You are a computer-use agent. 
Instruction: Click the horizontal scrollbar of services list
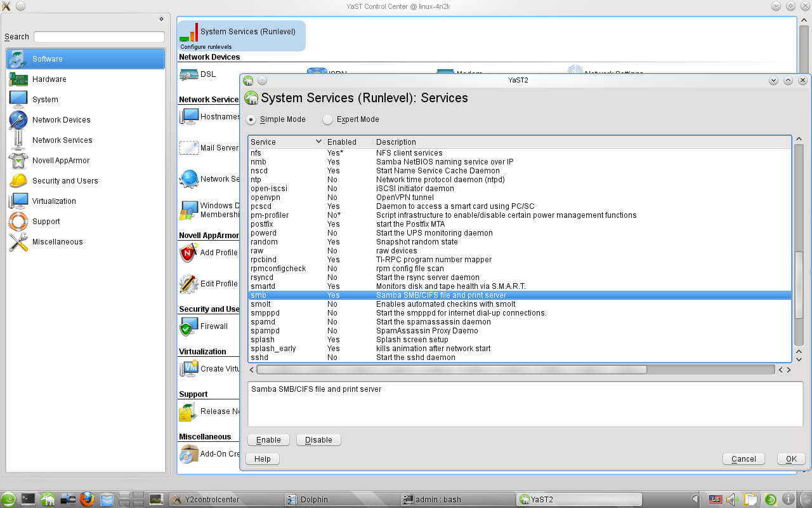[452, 370]
